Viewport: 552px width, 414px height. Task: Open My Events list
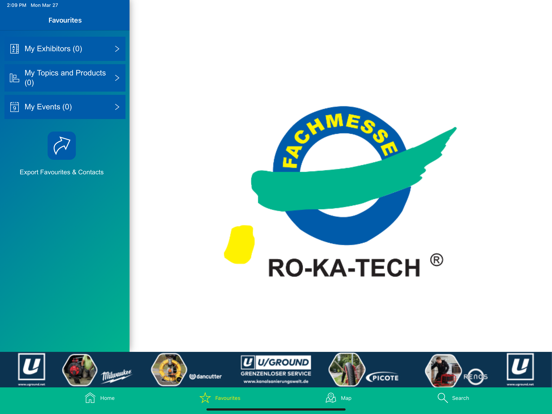65,107
